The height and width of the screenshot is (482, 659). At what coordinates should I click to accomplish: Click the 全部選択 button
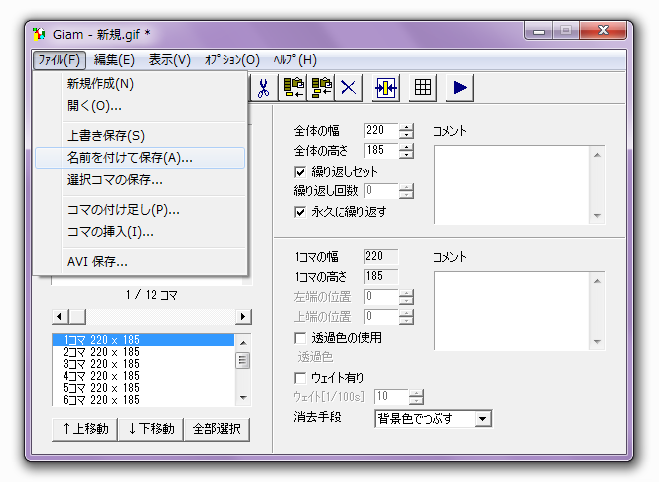217,429
